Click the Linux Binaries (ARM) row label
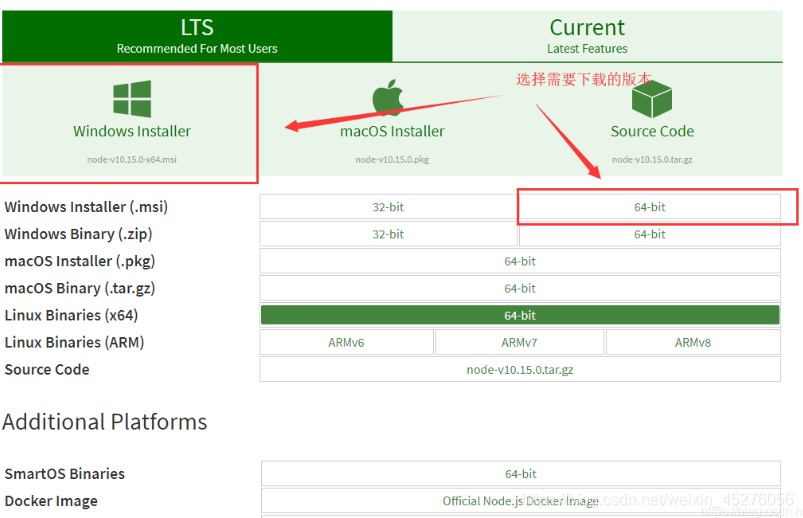Screen dimensions: 803x518 pyautogui.click(x=74, y=342)
